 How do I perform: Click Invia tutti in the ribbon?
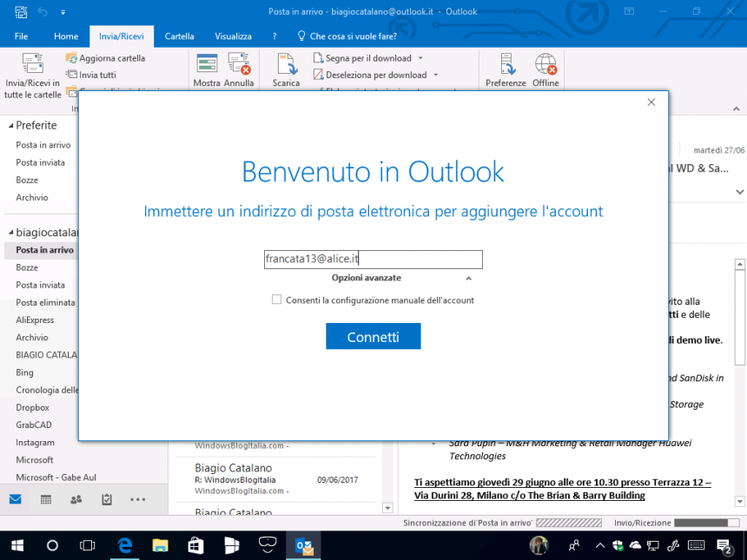pos(91,75)
